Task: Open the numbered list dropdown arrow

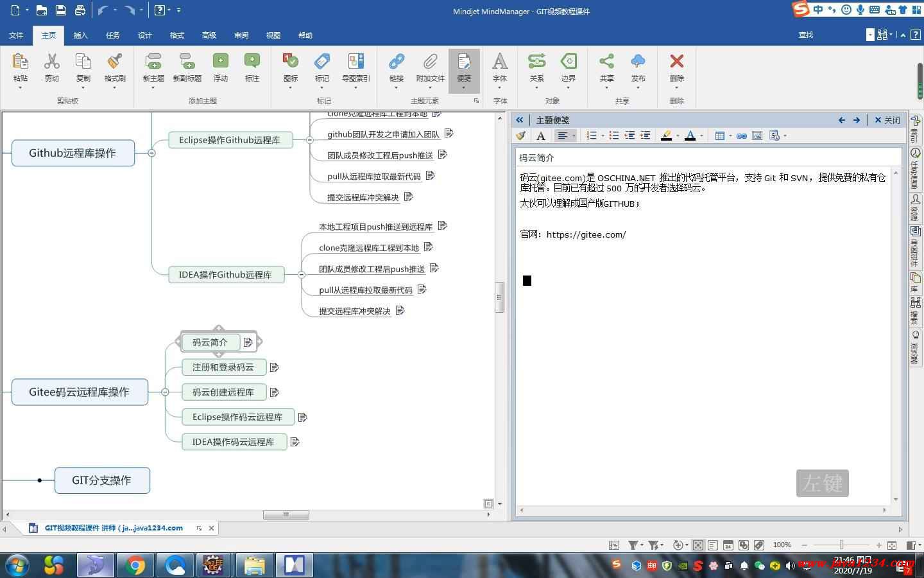Action: [x=603, y=136]
